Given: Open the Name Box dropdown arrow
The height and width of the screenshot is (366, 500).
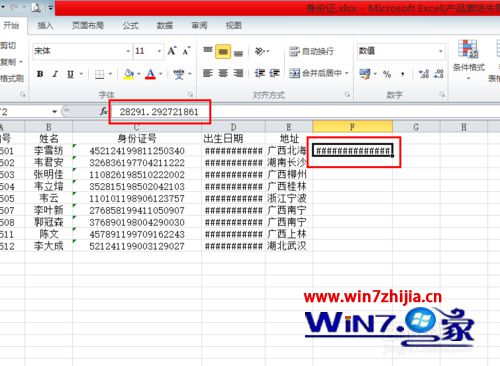Looking at the screenshot, I should tap(55, 111).
